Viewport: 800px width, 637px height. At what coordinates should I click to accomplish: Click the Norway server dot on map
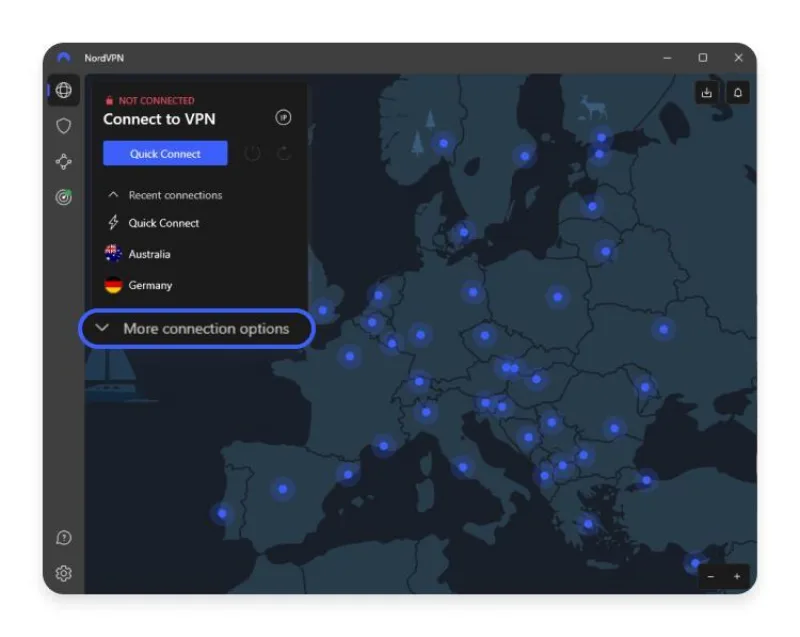[444, 143]
